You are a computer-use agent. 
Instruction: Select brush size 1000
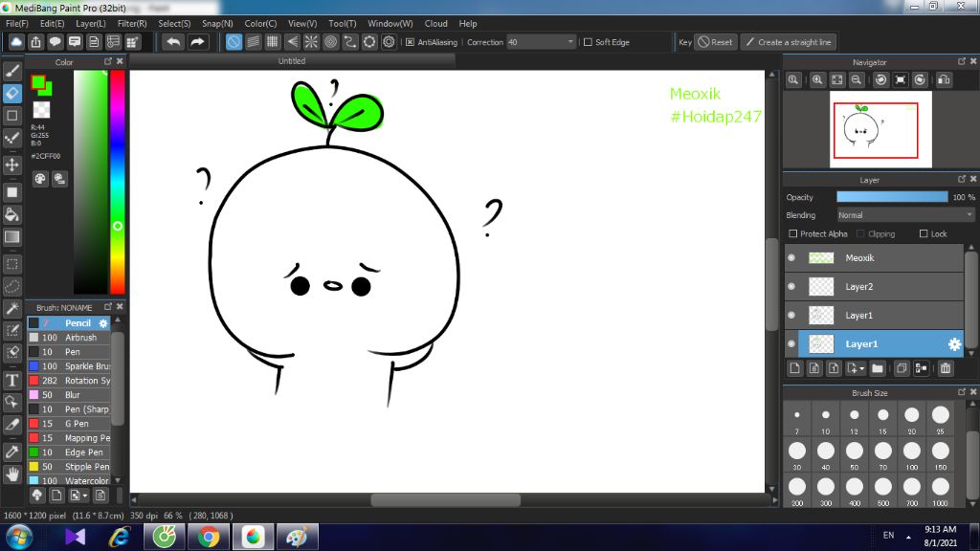[941, 491]
